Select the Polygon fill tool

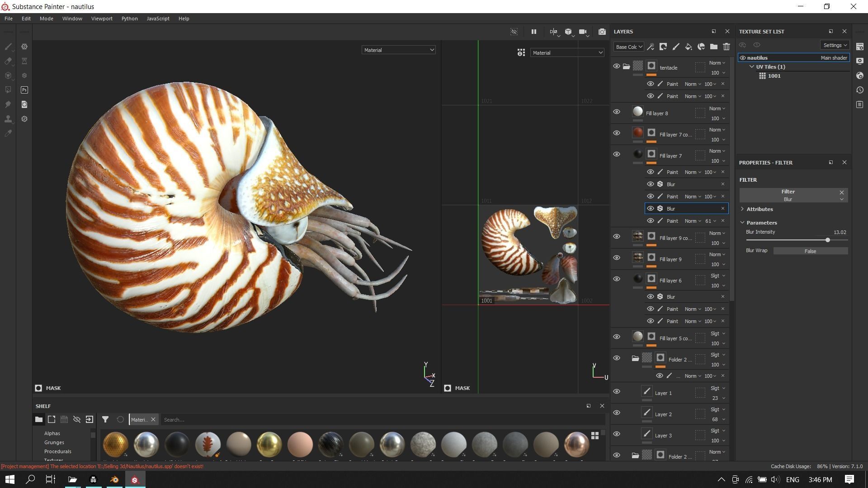coord(8,90)
